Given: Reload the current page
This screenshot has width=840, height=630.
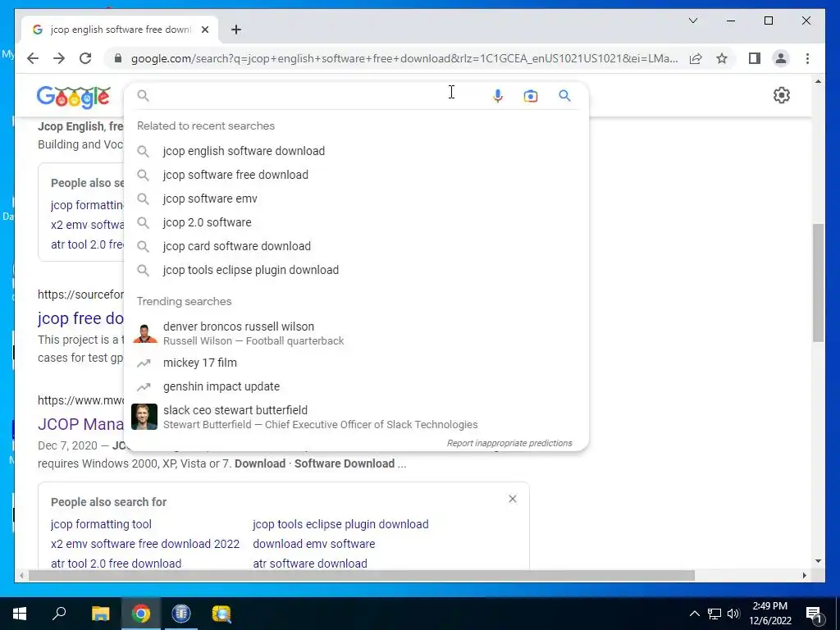Looking at the screenshot, I should pyautogui.click(x=85, y=58).
